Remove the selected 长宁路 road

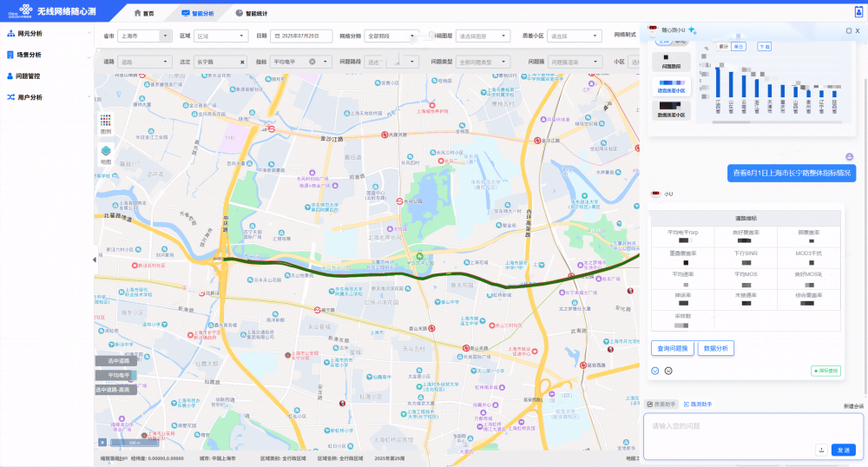242,62
